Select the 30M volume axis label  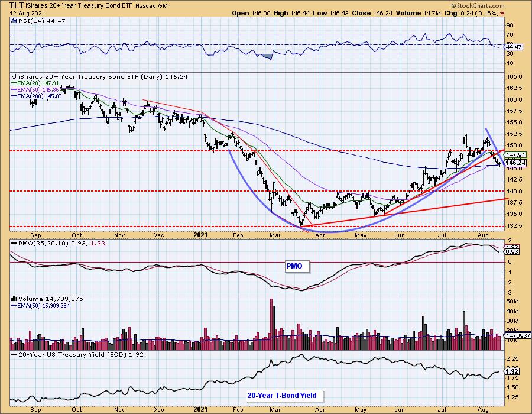tap(512, 321)
